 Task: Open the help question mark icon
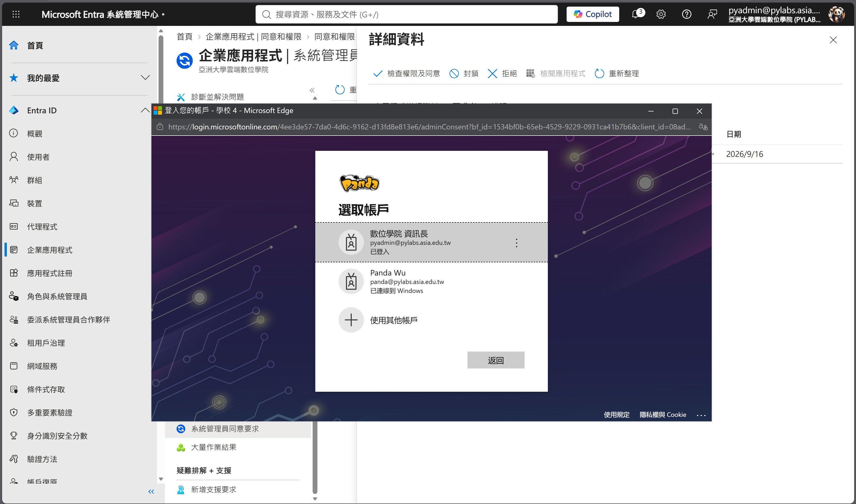687,14
